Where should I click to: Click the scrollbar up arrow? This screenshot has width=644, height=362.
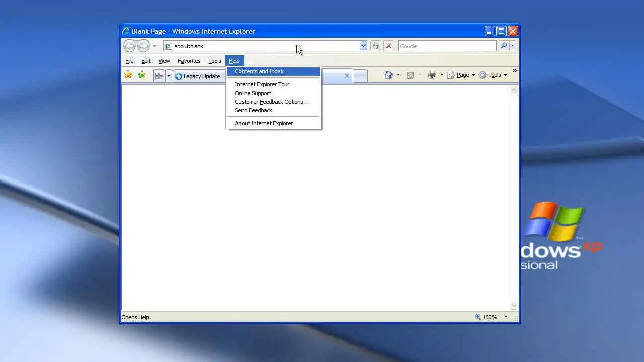coord(514,90)
